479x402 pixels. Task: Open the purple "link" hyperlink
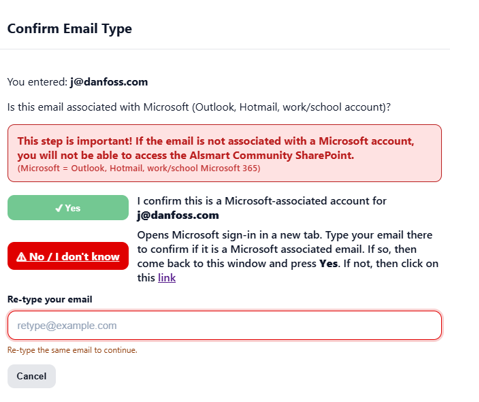point(167,278)
